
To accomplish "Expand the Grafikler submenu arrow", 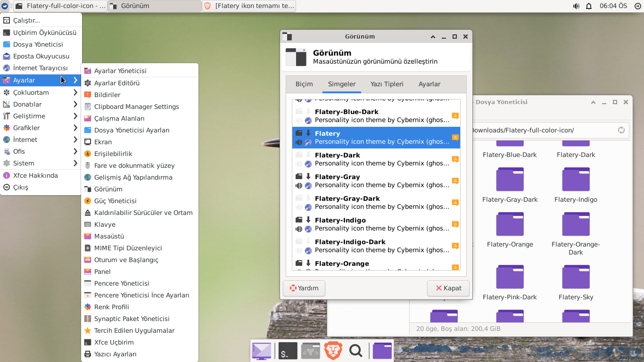I will pos(75,128).
